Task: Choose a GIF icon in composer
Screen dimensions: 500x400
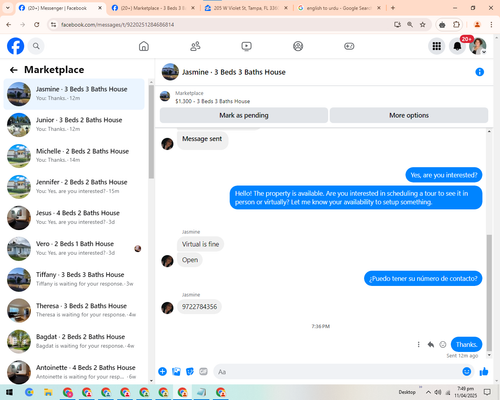Action: coord(203,371)
